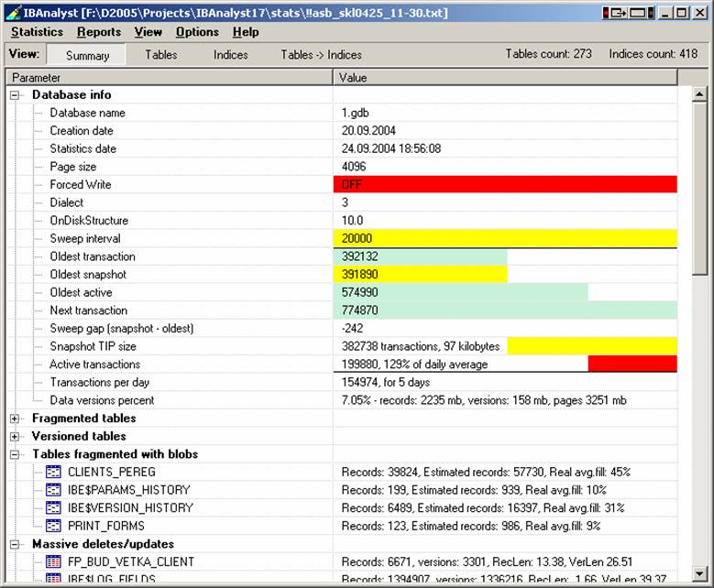The width and height of the screenshot is (714, 588).
Task: Collapse the Database info section
Action: [x=15, y=94]
